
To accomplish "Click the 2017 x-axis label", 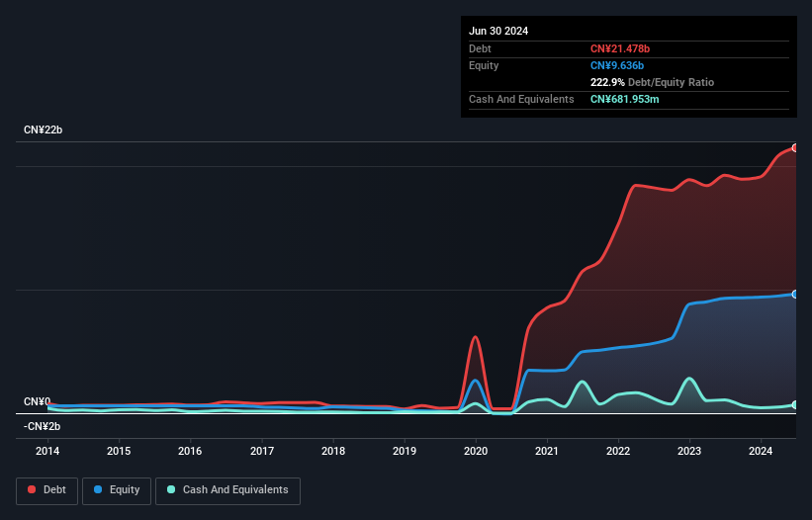I will tap(262, 451).
